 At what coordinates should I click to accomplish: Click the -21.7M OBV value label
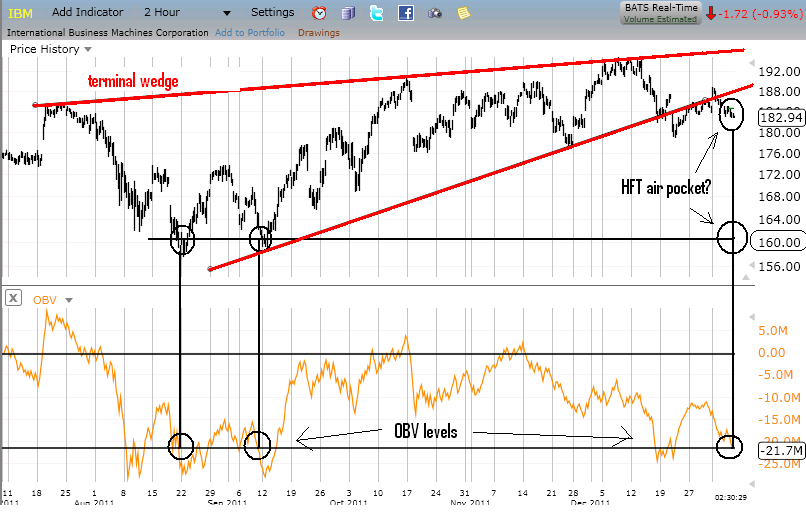[781, 451]
